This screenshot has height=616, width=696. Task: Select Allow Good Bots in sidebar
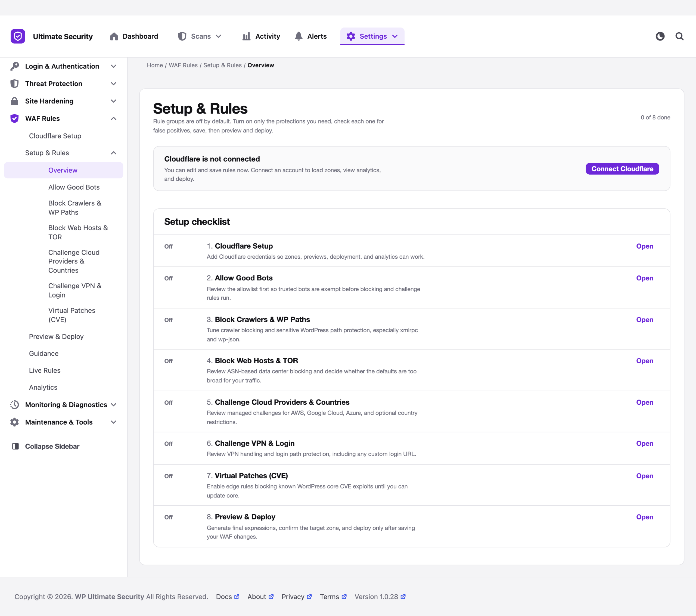[x=74, y=187]
